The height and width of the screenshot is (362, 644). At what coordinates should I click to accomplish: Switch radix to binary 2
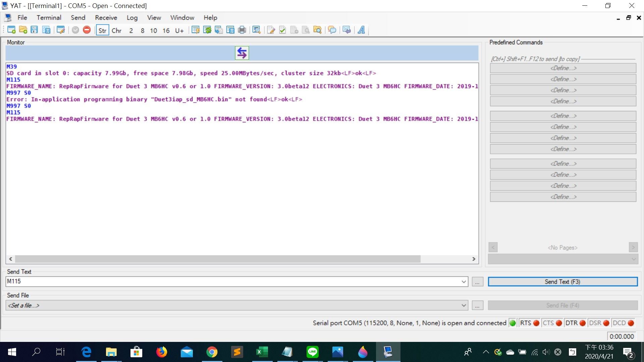(131, 30)
